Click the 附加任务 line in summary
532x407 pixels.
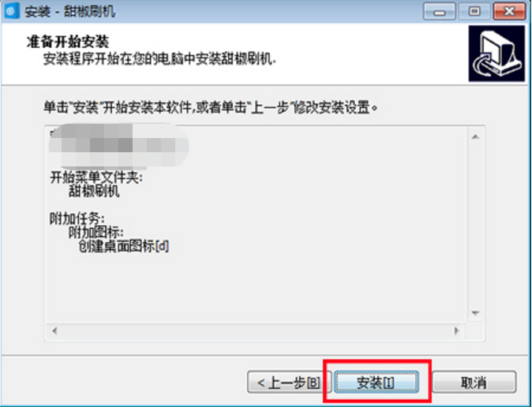[x=77, y=218]
